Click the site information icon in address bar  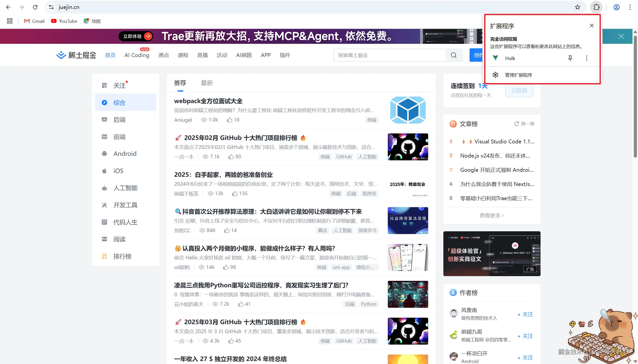point(51,7)
